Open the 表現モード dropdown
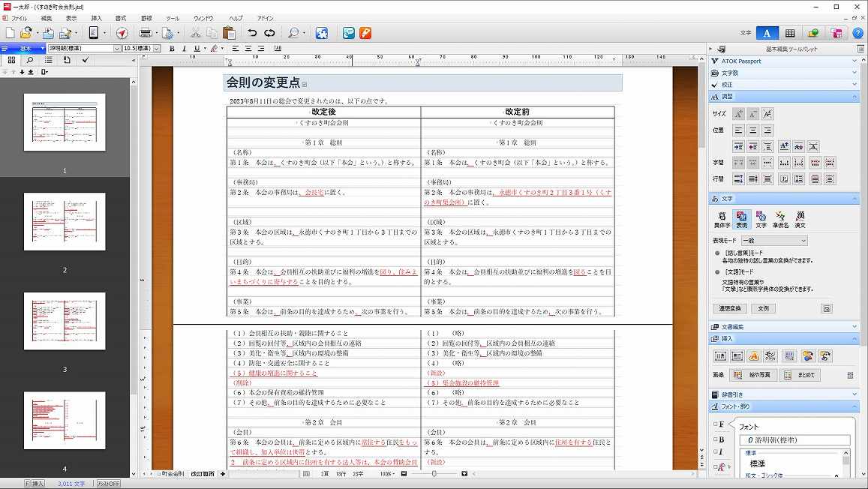Image resolution: width=868 pixels, height=489 pixels. tap(773, 241)
